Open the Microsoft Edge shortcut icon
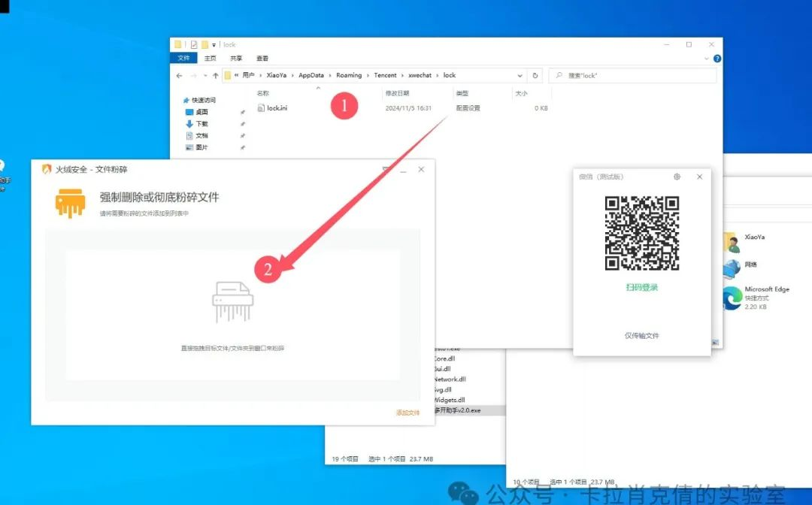This screenshot has width=812, height=505. click(x=732, y=298)
